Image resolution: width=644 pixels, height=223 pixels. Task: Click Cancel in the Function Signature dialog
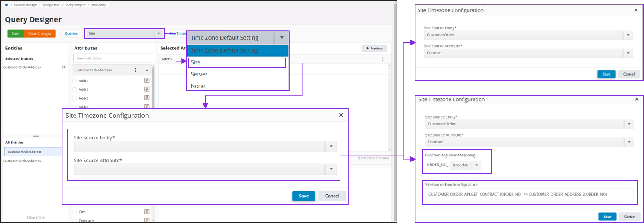tap(629, 216)
